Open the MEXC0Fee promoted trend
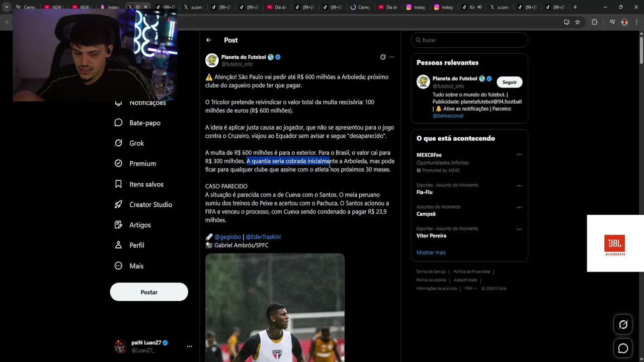Image resolution: width=644 pixels, height=362 pixels. tap(469, 163)
